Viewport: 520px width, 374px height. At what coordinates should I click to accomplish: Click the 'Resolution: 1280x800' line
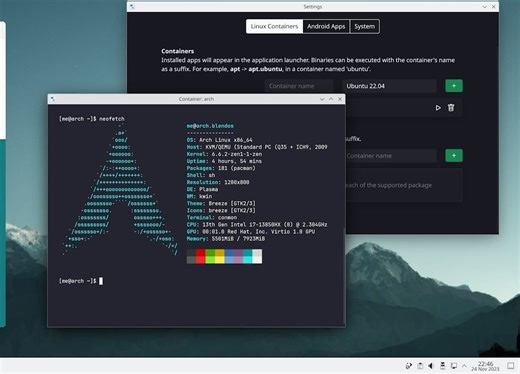(218, 182)
